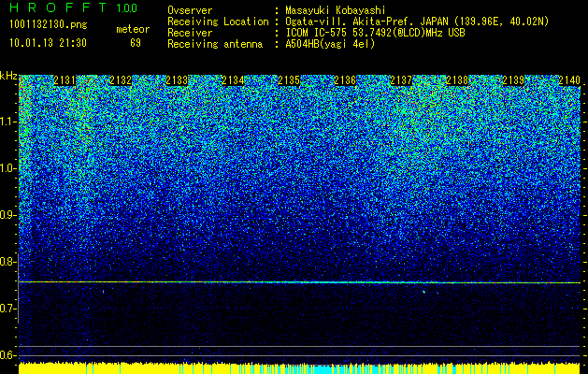Click the 0.7 frequency axis label
Image resolution: width=588 pixels, height=374 pixels.
tap(6, 309)
